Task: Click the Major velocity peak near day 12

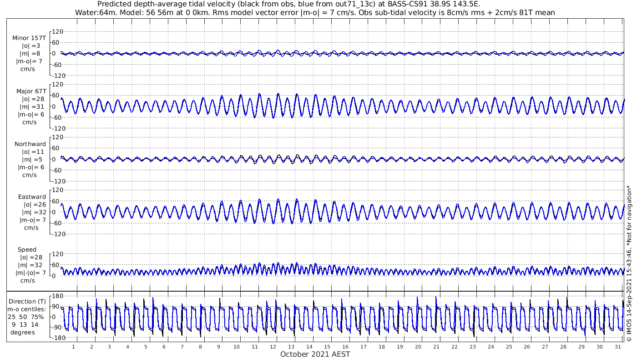Action: pyautogui.click(x=277, y=95)
